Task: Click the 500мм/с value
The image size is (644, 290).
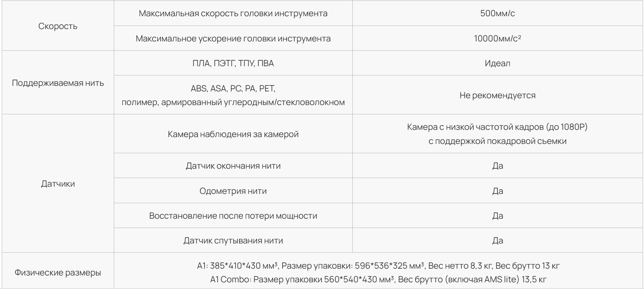Action: [497, 14]
